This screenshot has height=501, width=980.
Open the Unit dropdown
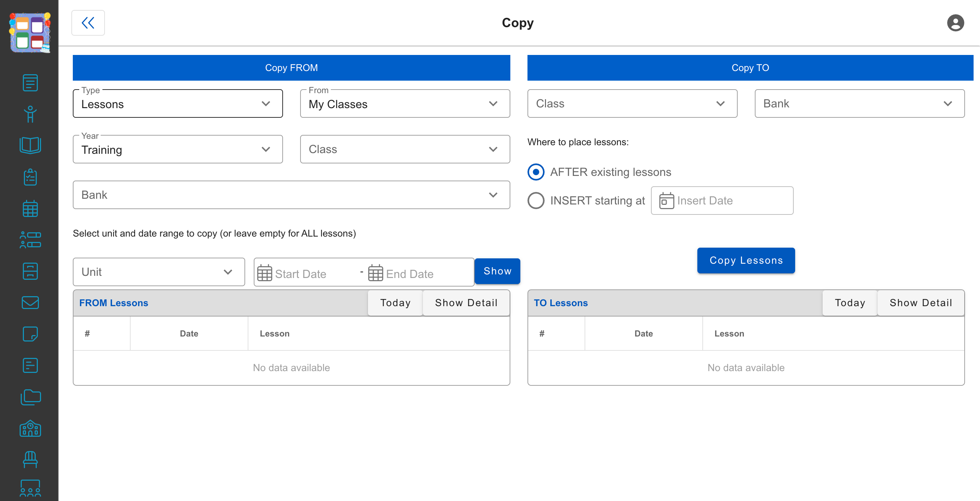[159, 272]
